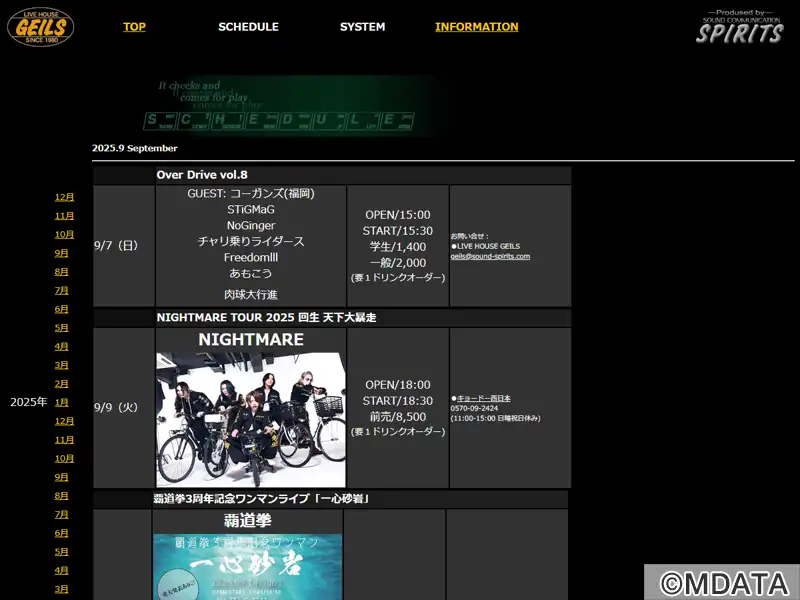Open the キョードー西日本 link

point(484,398)
